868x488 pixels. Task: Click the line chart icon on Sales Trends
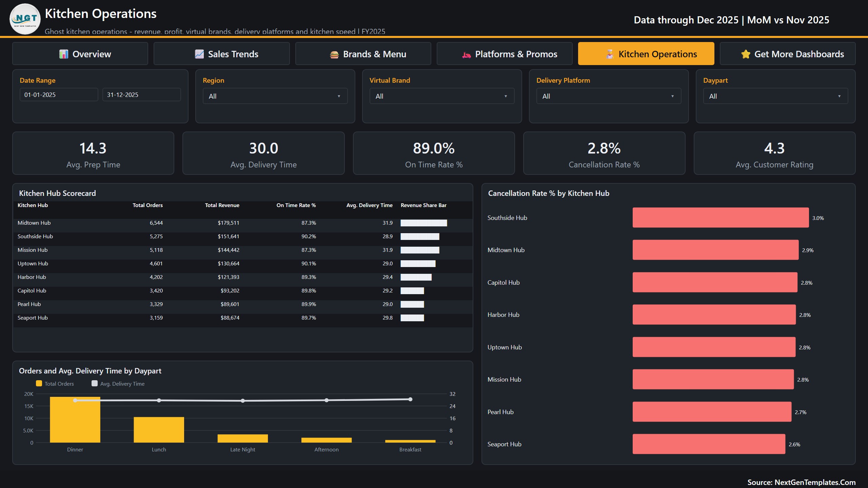tap(199, 54)
